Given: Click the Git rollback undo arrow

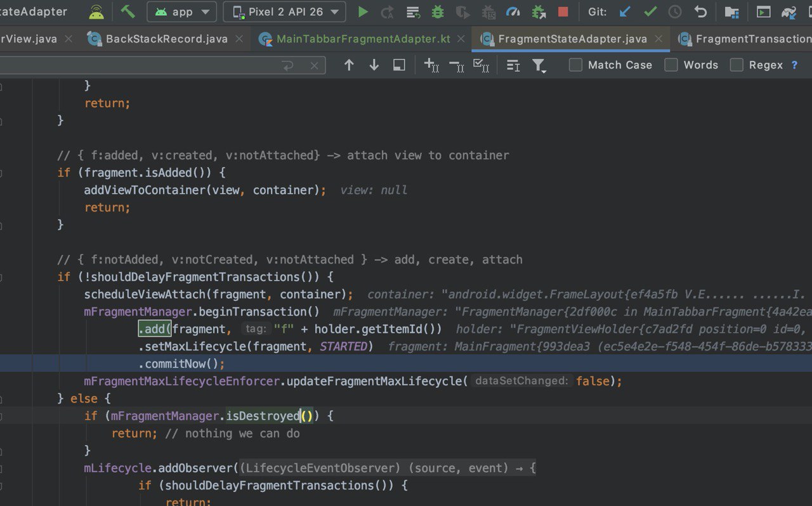Looking at the screenshot, I should (700, 12).
